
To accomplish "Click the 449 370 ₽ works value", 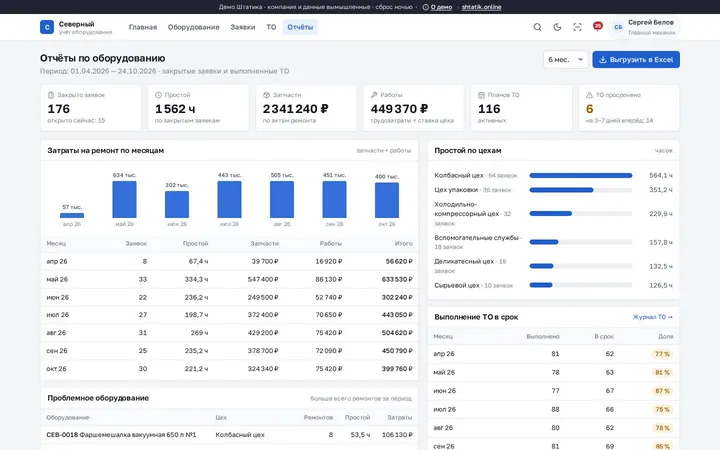I will [x=399, y=109].
